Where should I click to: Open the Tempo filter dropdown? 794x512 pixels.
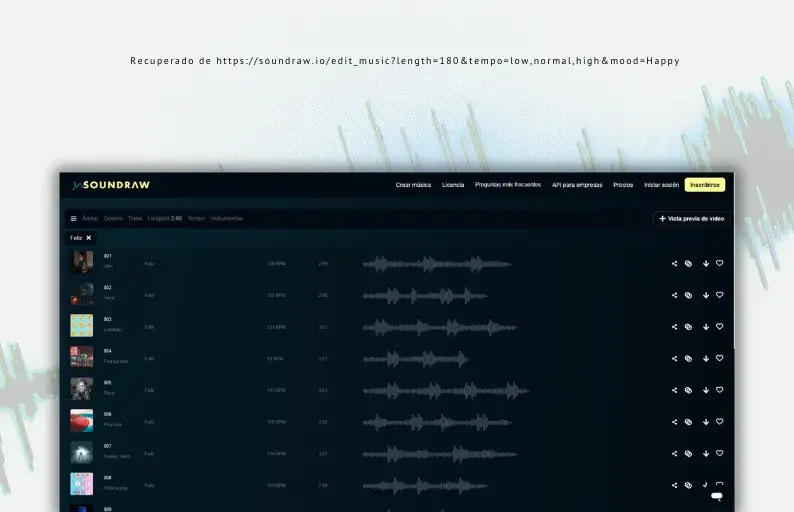coord(196,218)
